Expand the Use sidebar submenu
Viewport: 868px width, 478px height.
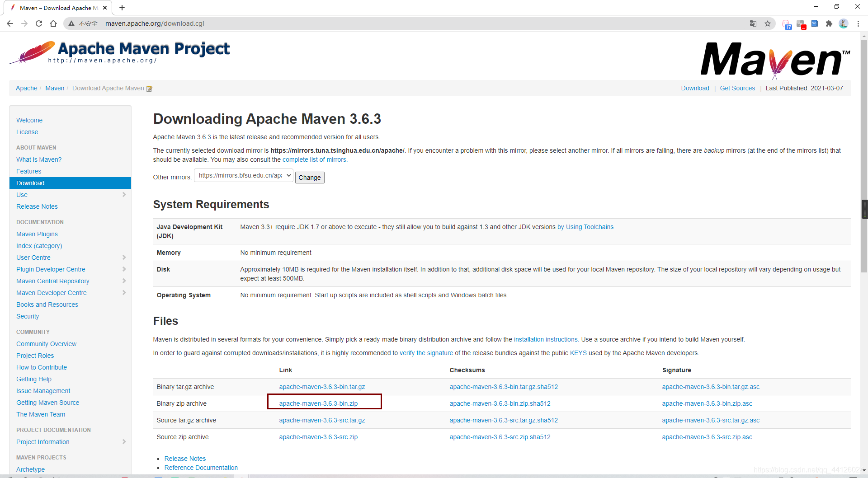(124, 195)
